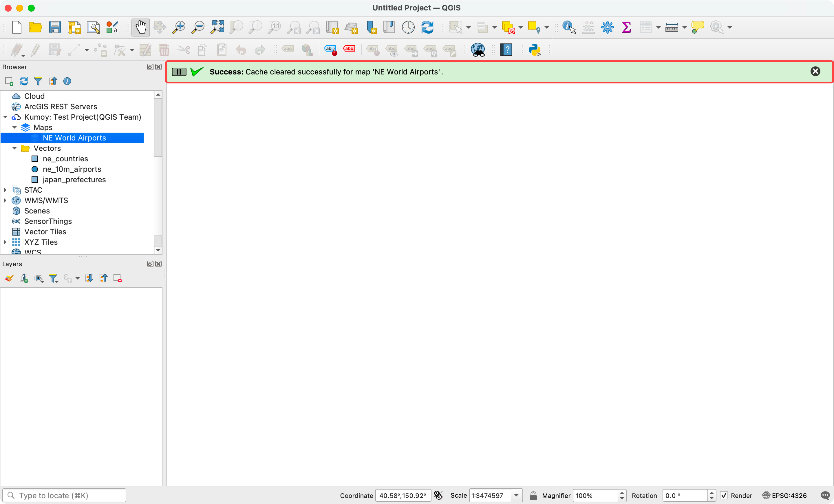Image resolution: width=834 pixels, height=504 pixels.
Task: Collapse the Kumoy Test Project node
Action: pyautogui.click(x=6, y=117)
